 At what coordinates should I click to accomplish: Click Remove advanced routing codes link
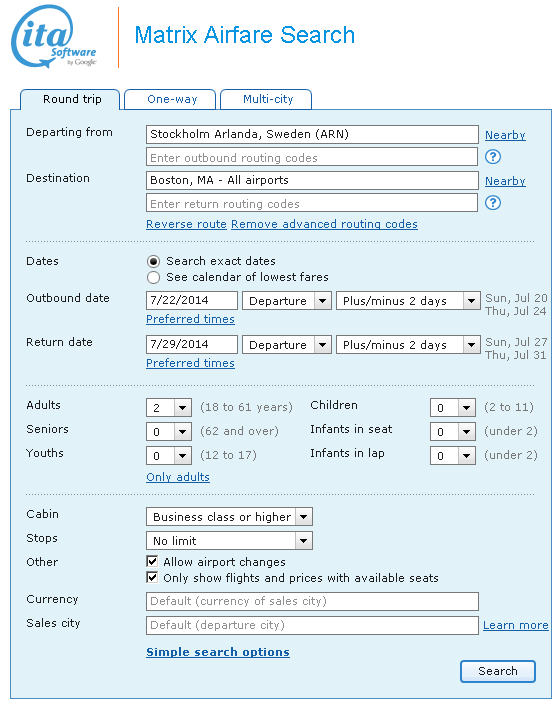coord(325,224)
